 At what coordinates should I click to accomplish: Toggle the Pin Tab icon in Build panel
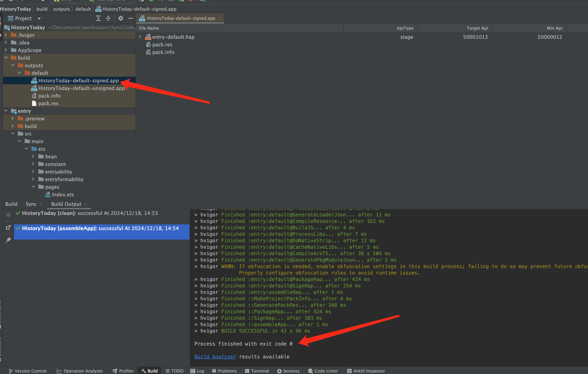[x=8, y=240]
